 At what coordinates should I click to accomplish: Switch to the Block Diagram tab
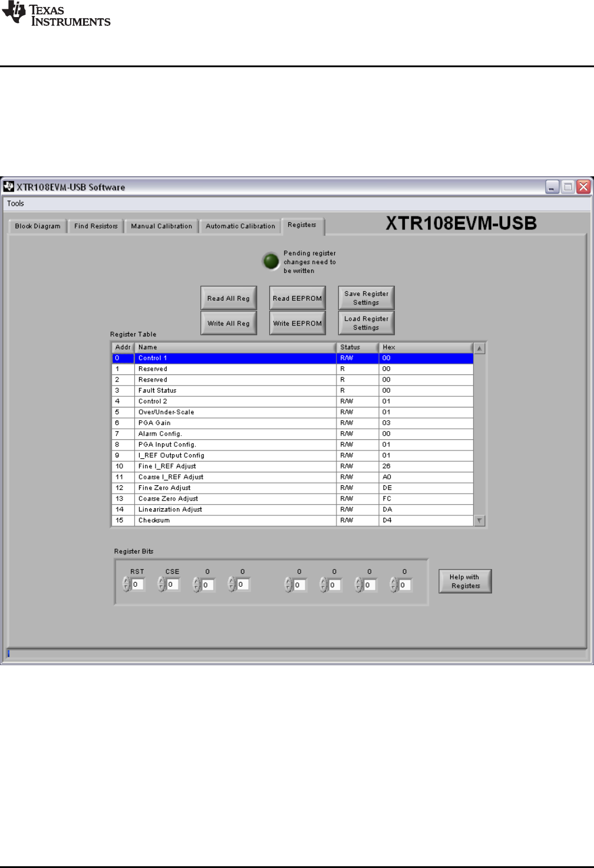pyautogui.click(x=38, y=226)
